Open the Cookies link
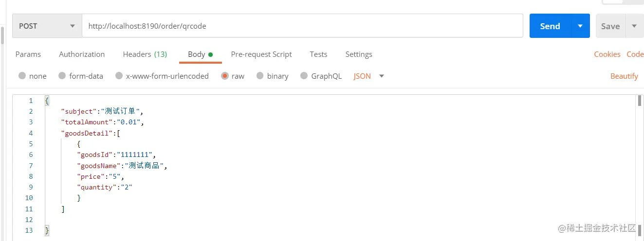644x241 pixels. pos(607,54)
